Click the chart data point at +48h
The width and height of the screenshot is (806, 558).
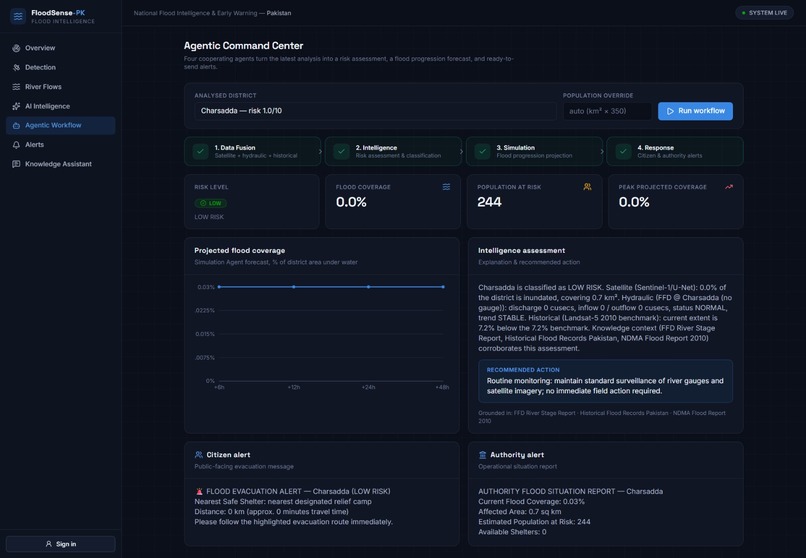[x=443, y=287]
